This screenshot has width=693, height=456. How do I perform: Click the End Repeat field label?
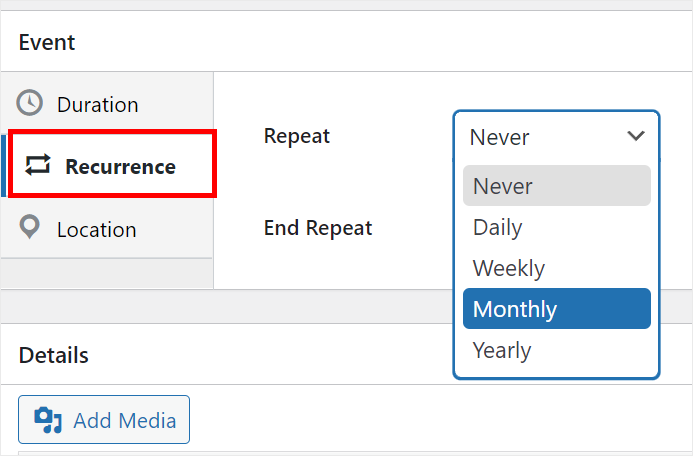(317, 228)
